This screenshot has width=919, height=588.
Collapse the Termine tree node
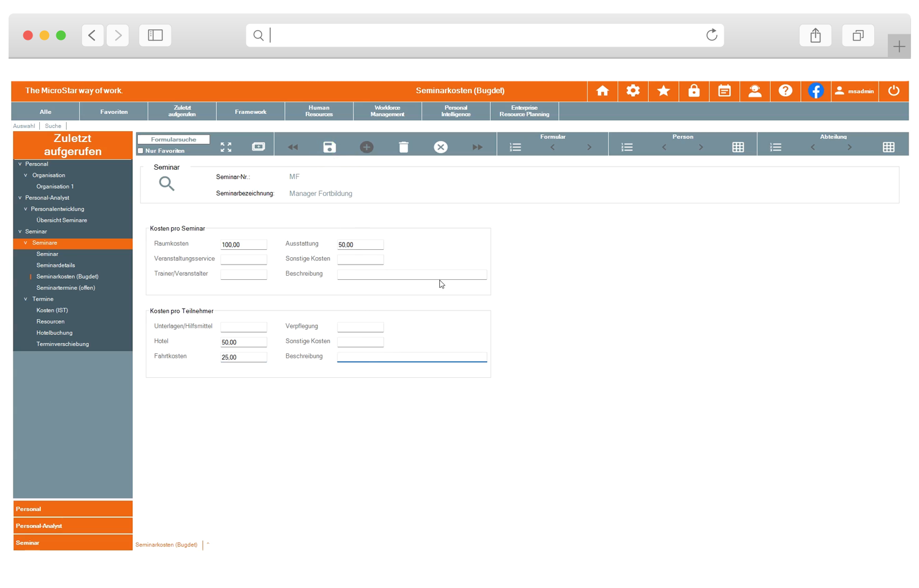[26, 299]
